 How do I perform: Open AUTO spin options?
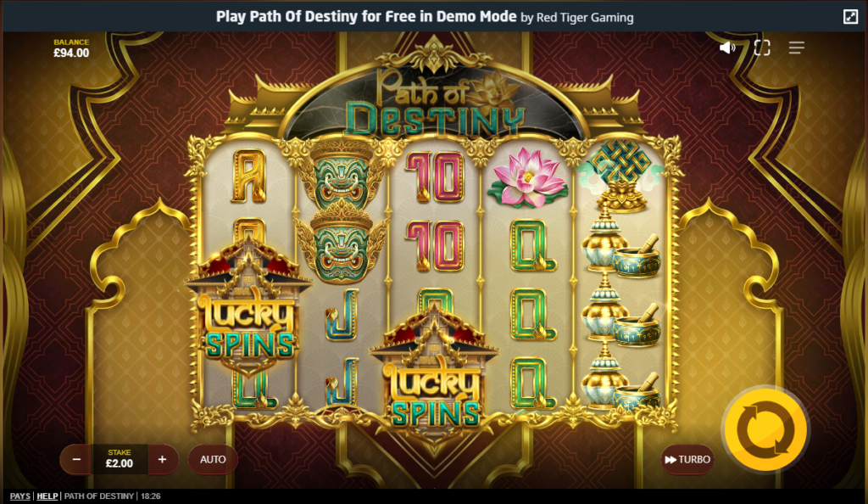click(213, 459)
